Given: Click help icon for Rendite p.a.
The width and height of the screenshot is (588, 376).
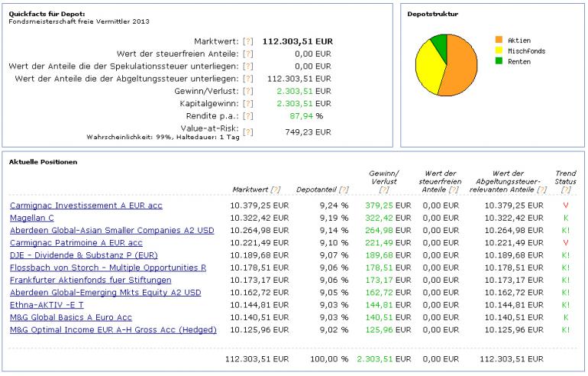Looking at the screenshot, I should pyautogui.click(x=248, y=116).
